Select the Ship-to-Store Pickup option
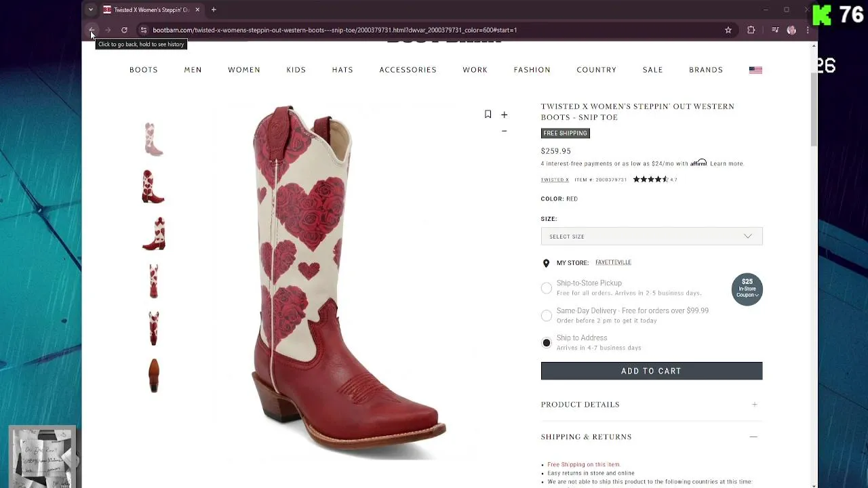Viewport: 868px width, 488px height. [x=547, y=288]
